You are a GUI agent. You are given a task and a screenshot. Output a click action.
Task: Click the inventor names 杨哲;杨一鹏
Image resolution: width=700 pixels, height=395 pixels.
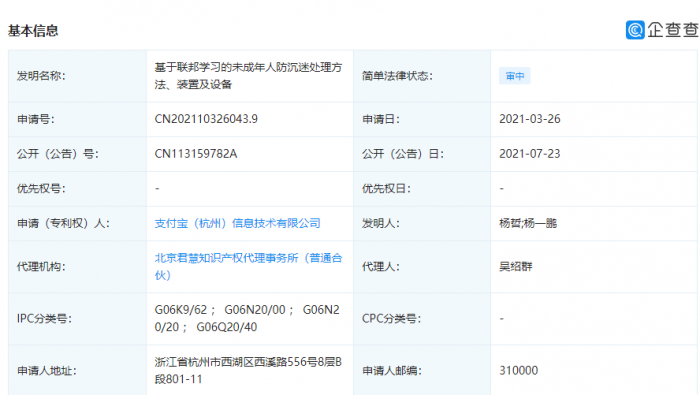(528, 223)
